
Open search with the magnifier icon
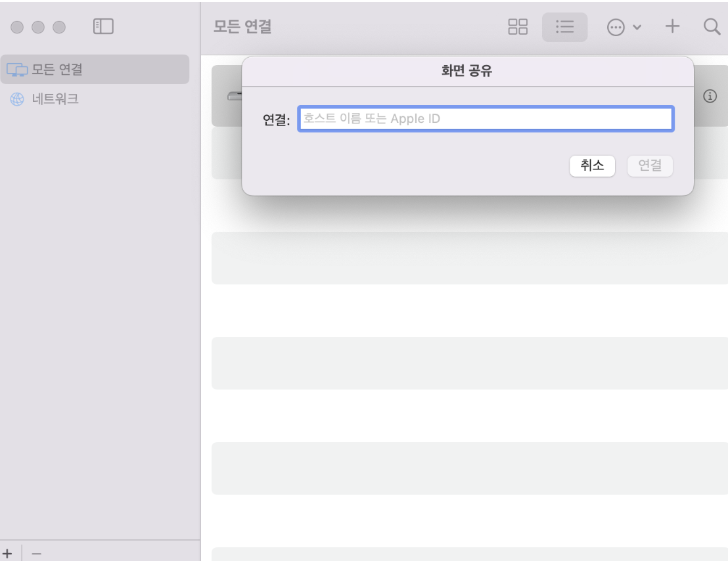coord(712,26)
